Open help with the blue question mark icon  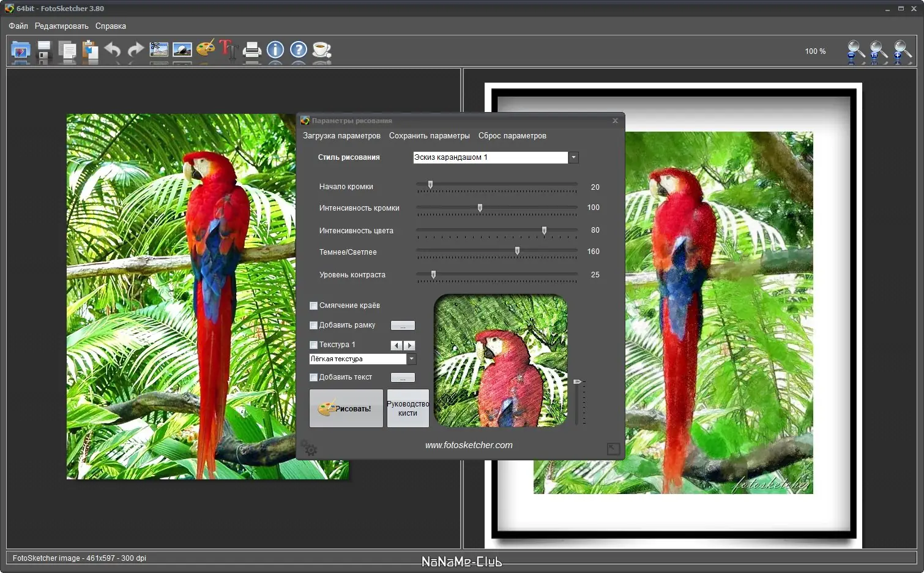click(299, 50)
